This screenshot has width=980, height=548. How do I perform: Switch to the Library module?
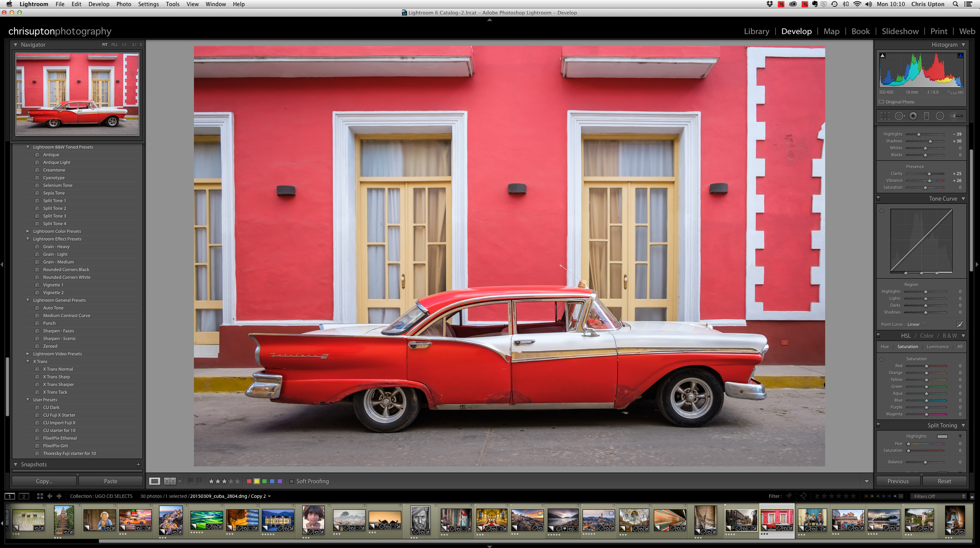pyautogui.click(x=757, y=31)
